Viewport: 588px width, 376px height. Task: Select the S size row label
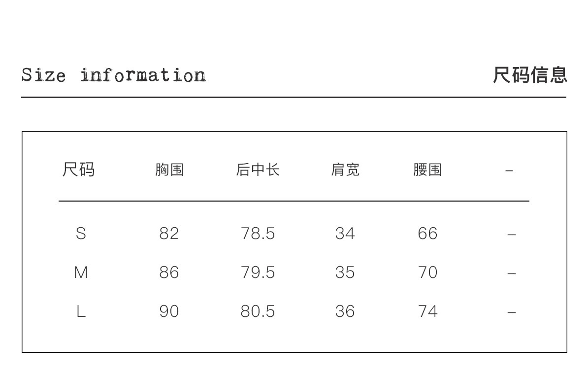(81, 233)
